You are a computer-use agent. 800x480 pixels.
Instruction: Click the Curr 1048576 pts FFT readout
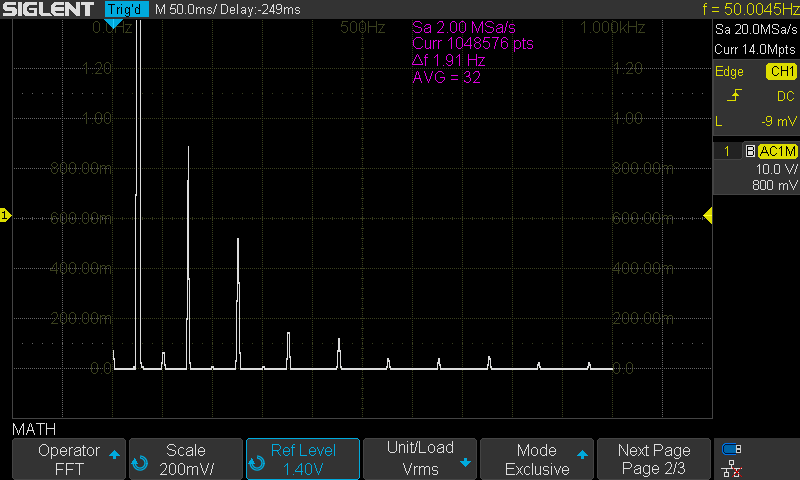473,43
